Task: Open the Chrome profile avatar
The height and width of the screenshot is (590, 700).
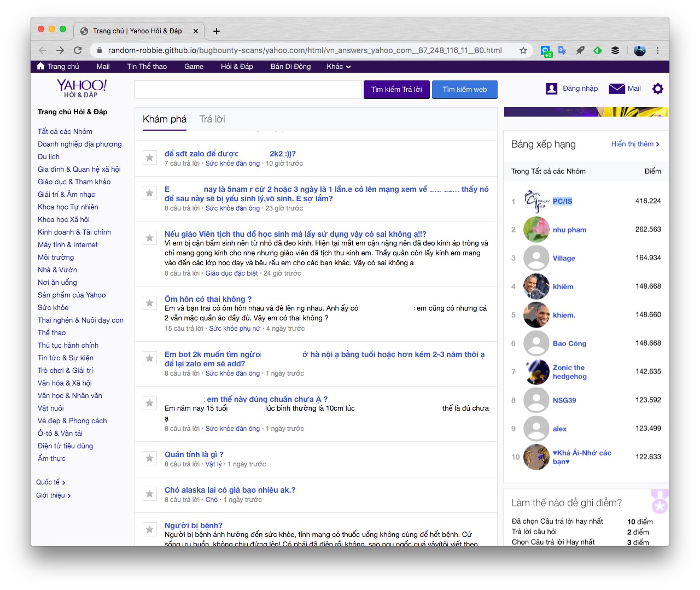Action: point(640,50)
